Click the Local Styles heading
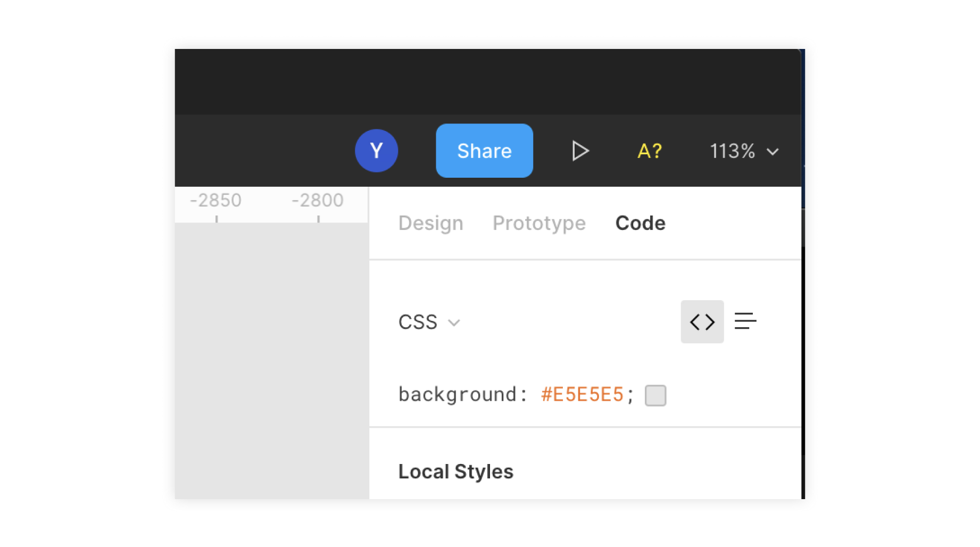This screenshot has height=547, width=980. (456, 471)
